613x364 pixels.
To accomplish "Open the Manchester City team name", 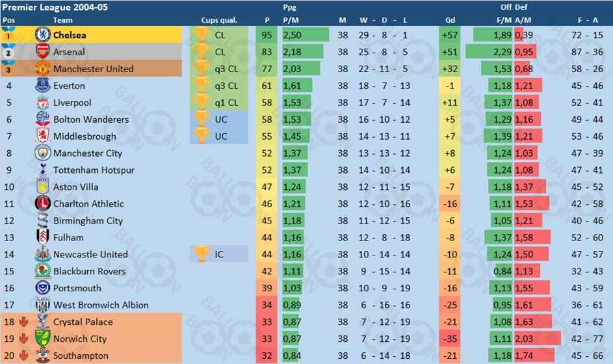I will tap(88, 153).
